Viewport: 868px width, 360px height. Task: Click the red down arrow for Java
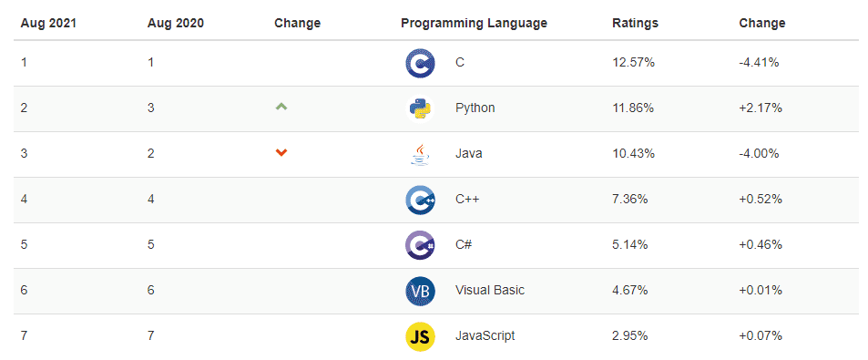[281, 153]
